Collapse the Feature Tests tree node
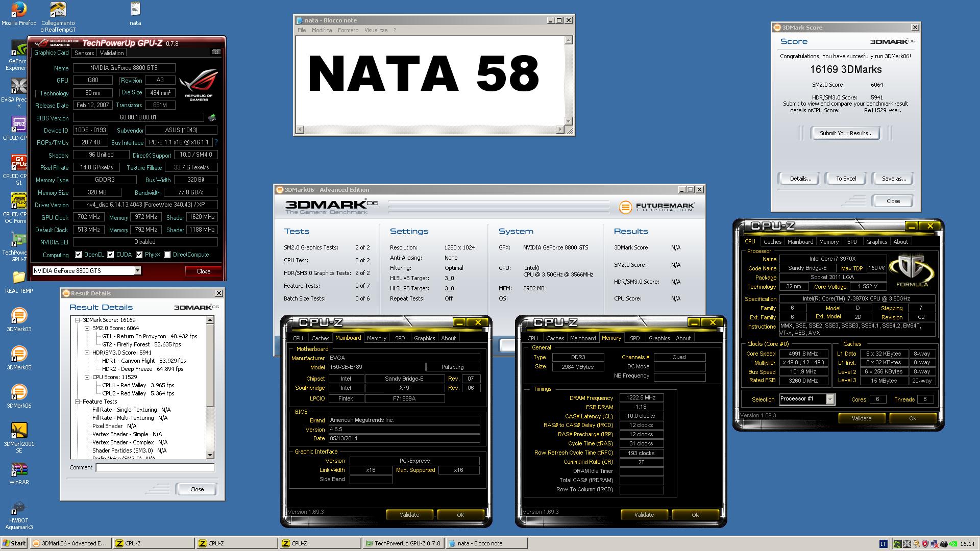 (78, 402)
